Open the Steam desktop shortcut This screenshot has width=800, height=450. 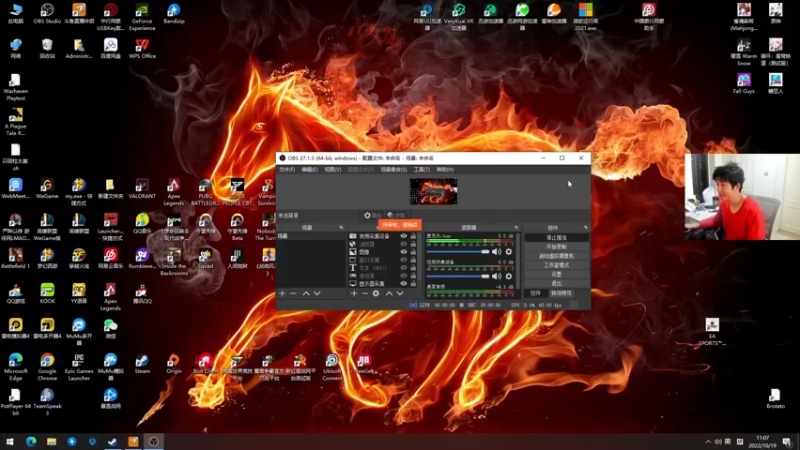point(142,364)
